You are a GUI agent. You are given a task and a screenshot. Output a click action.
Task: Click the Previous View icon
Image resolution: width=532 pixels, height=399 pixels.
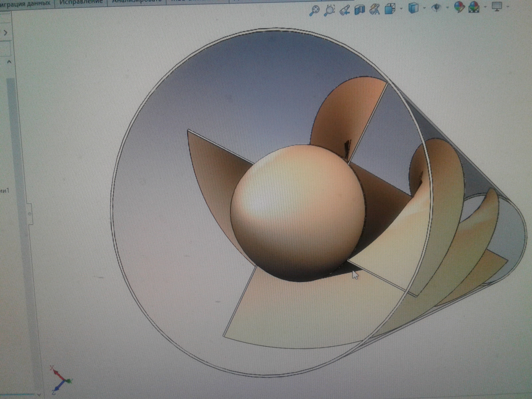coord(345,10)
